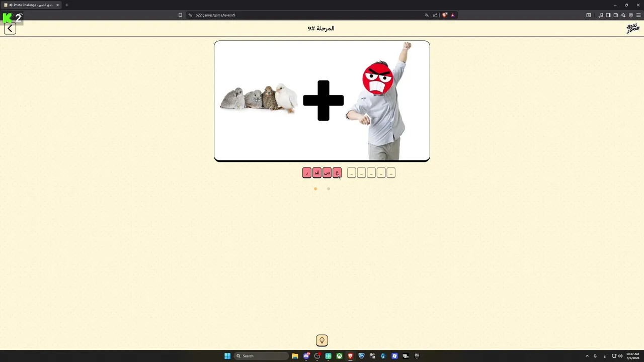Image resolution: width=644 pixels, height=362 pixels.
Task: Open Epic Games Launcher from the taskbar
Action: coord(417,356)
